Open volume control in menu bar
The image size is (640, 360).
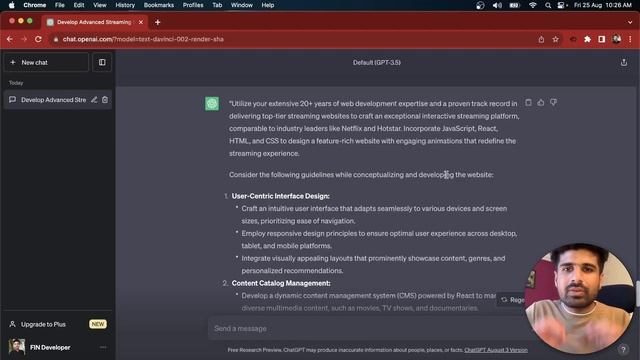497,5
